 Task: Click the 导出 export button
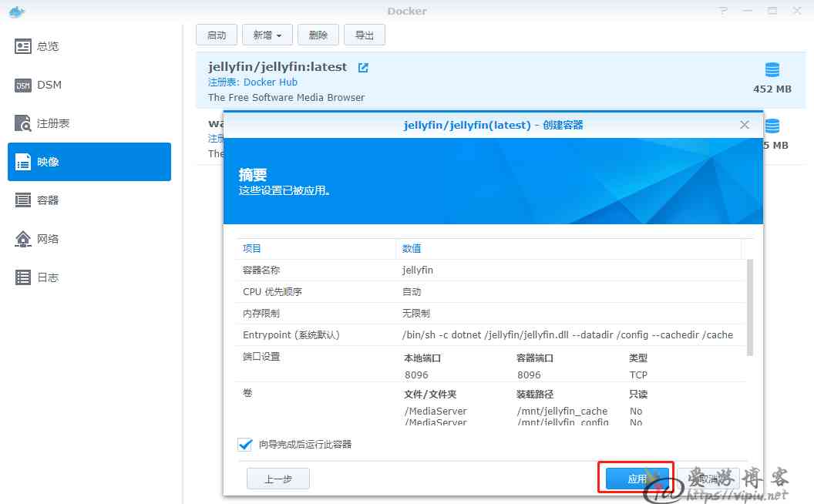coord(365,35)
